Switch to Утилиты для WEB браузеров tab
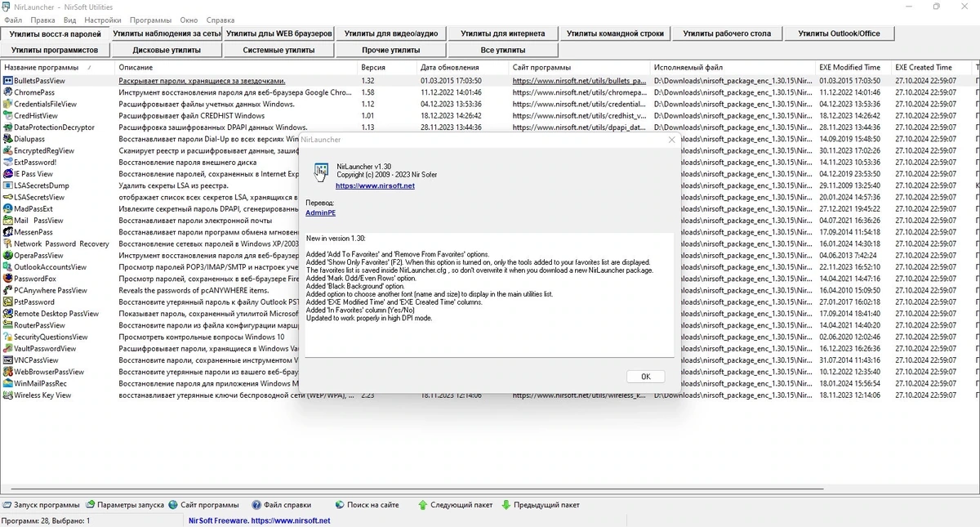980x527 pixels. pyautogui.click(x=278, y=33)
